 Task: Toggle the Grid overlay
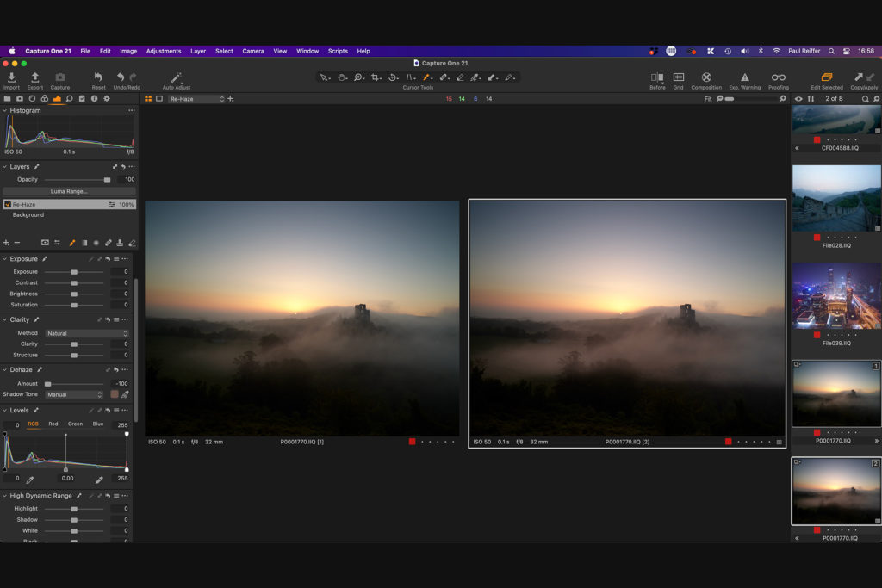679,77
